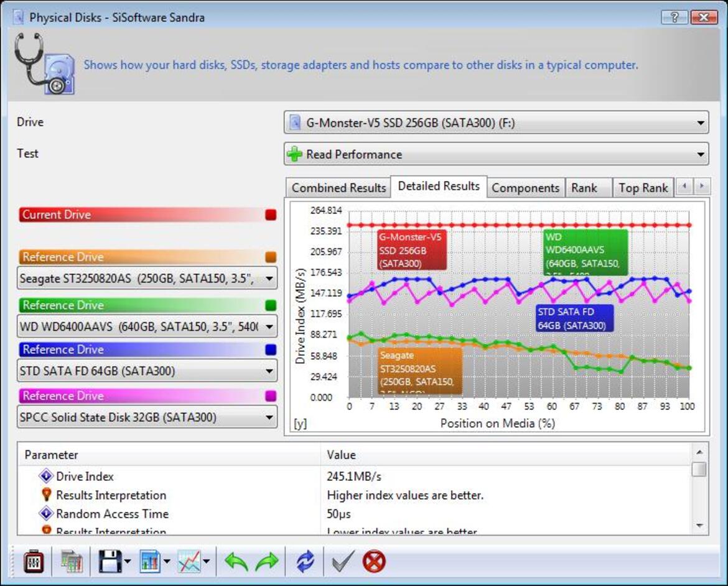Click the lightbulb icon beside Results Interpretation
This screenshot has width=728, height=586.
tap(47, 495)
